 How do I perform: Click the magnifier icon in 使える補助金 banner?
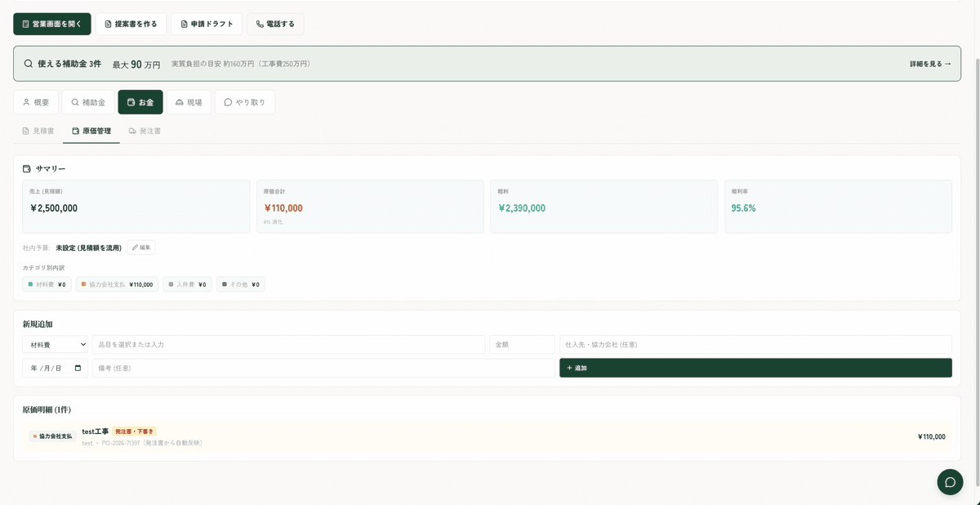29,64
